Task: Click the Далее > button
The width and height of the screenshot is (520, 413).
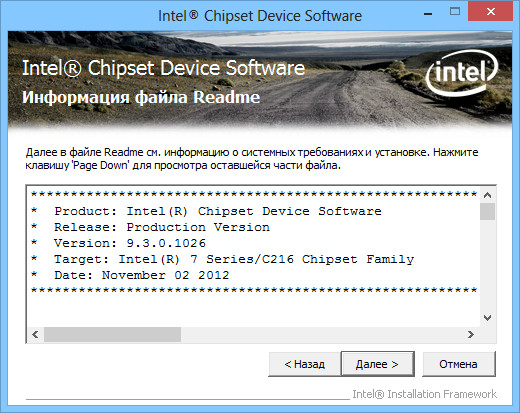Action: [378, 364]
